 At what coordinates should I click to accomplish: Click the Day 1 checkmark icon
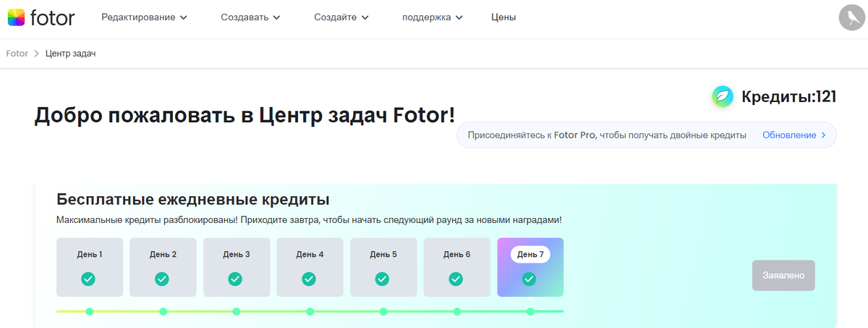tap(88, 279)
